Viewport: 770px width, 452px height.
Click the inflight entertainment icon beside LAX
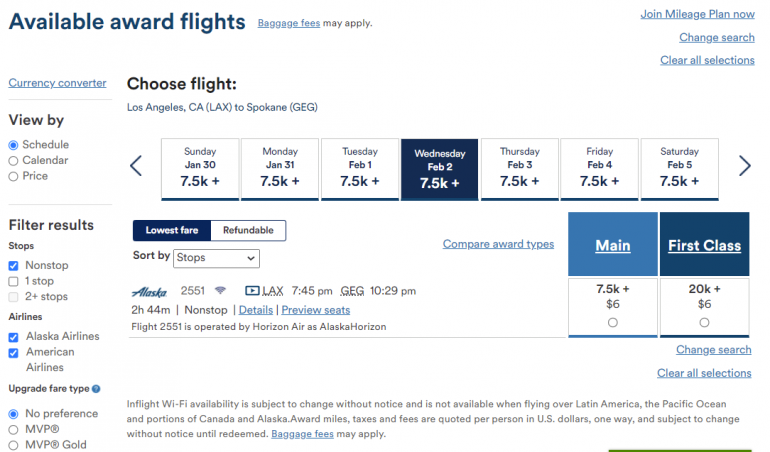pyautogui.click(x=252, y=291)
